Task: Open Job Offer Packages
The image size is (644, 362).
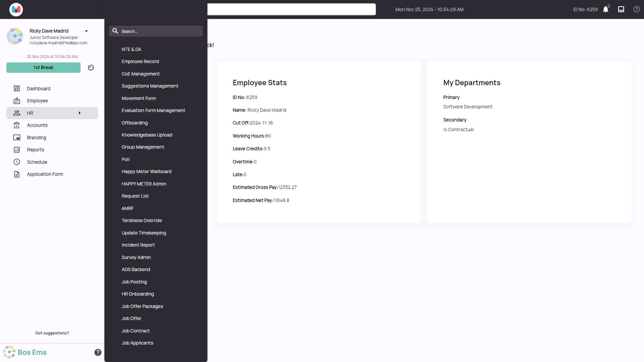Action: point(142,306)
